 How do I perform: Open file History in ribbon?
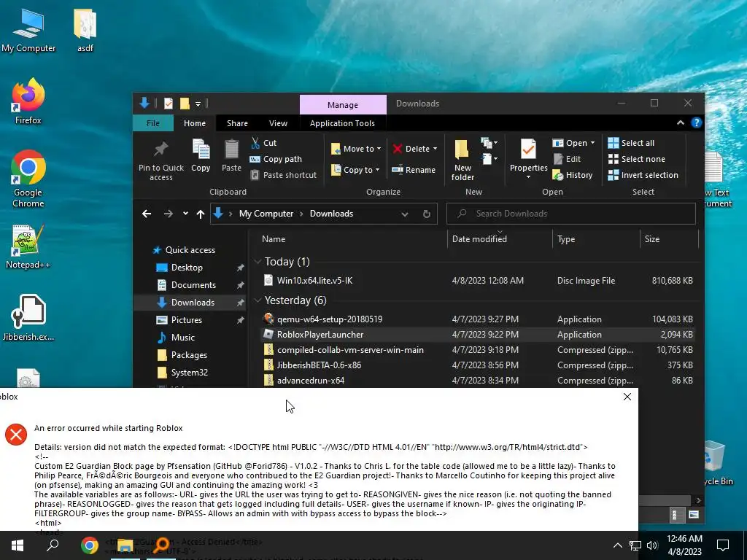point(573,175)
